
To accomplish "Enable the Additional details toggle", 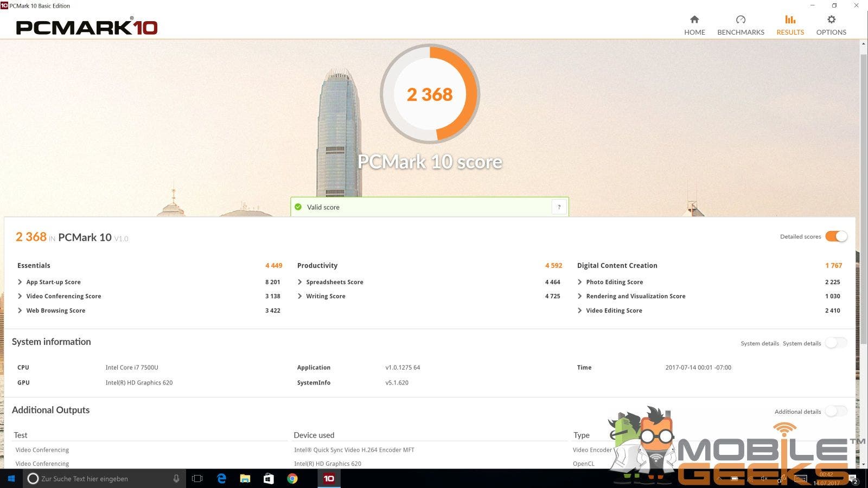I will pyautogui.click(x=836, y=411).
